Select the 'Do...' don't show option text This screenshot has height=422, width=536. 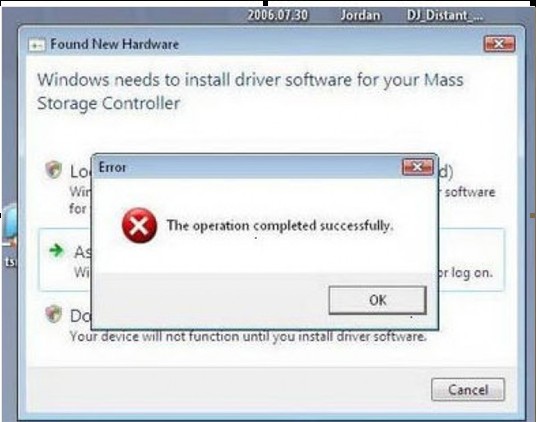tap(81, 316)
